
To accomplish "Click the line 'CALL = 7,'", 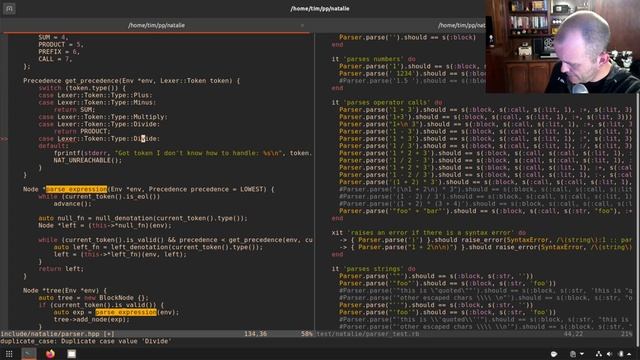I will (55, 59).
